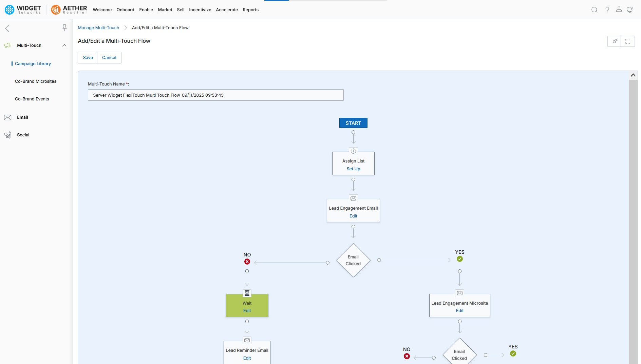Edit the Wait step
Image resolution: width=641 pixels, height=364 pixels.
pos(247,311)
